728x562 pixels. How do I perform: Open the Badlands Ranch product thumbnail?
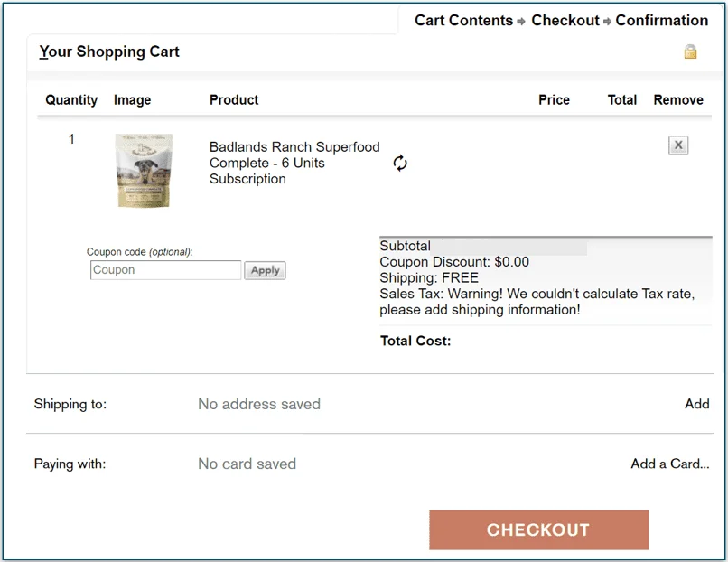[x=144, y=172]
